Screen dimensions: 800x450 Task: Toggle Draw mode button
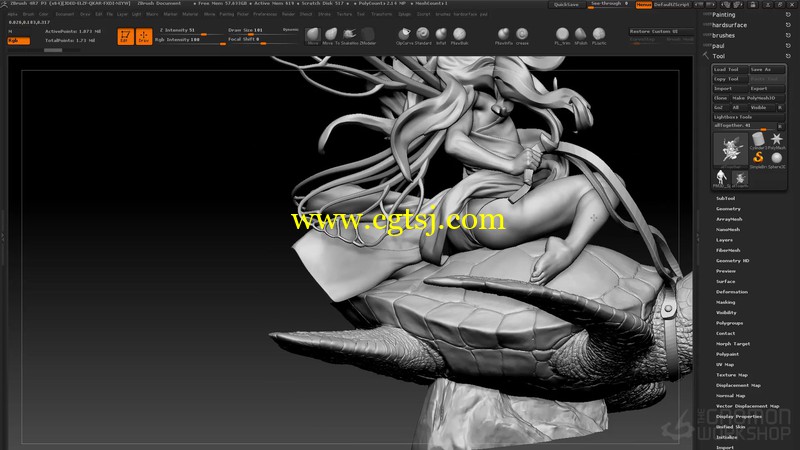pyautogui.click(x=144, y=36)
